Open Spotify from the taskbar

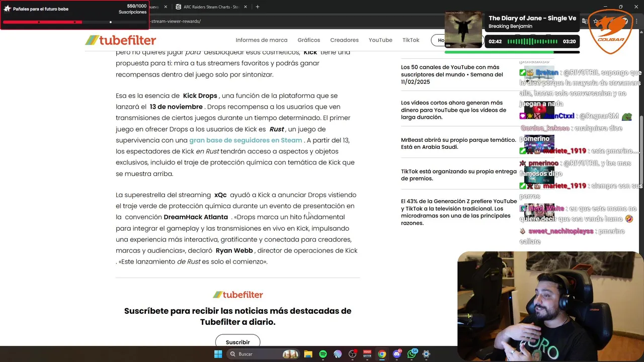[323, 354]
